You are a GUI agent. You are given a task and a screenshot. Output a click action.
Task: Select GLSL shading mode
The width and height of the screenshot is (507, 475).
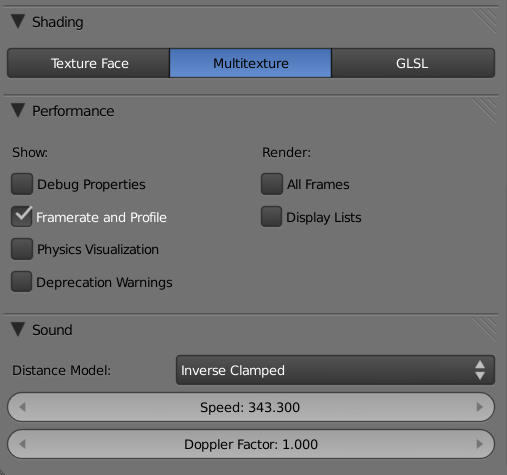tap(413, 63)
